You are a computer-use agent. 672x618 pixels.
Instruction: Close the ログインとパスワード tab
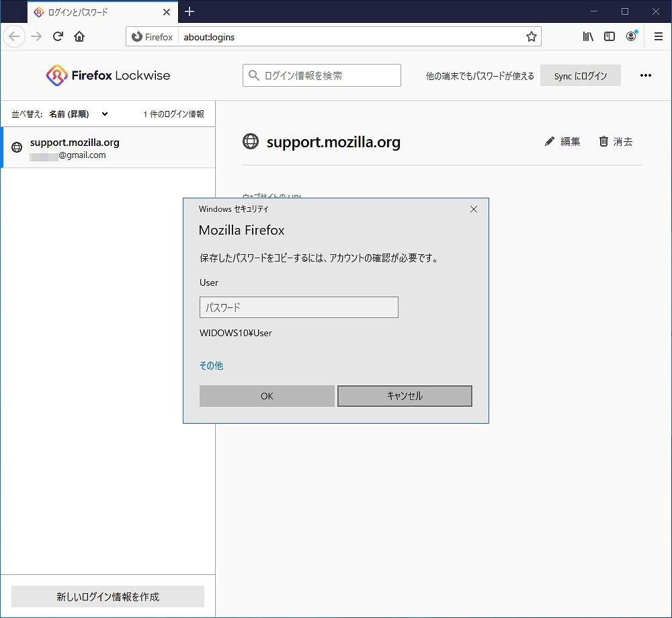point(167,12)
